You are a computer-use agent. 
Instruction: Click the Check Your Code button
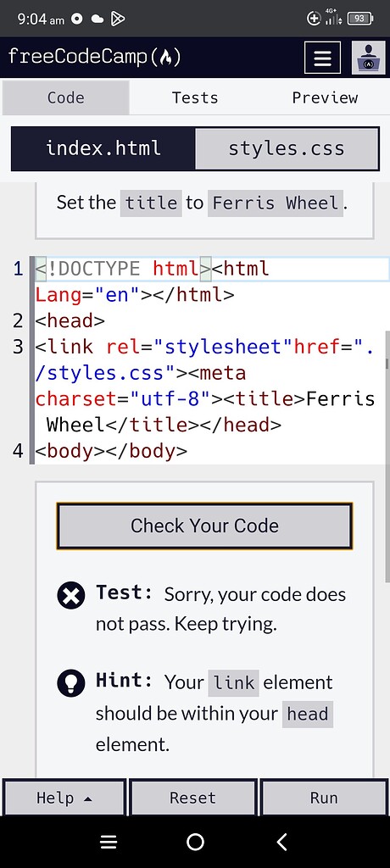pos(204,526)
